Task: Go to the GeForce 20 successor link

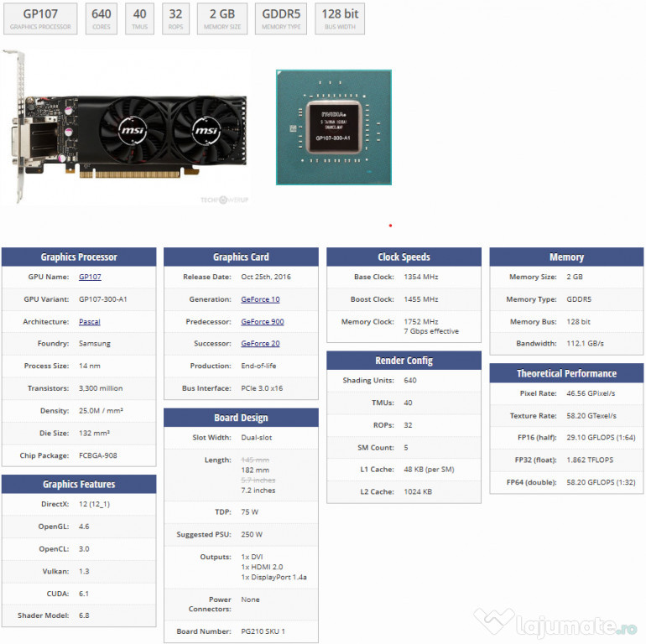Action: pyautogui.click(x=260, y=344)
